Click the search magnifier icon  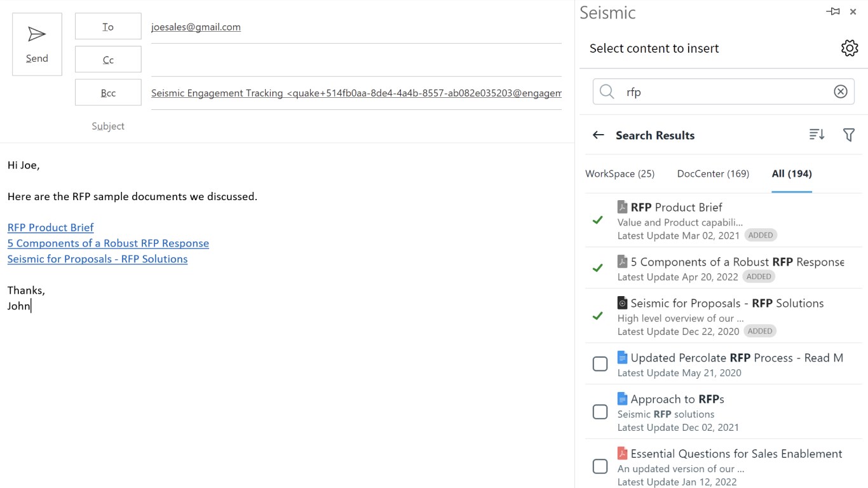607,92
